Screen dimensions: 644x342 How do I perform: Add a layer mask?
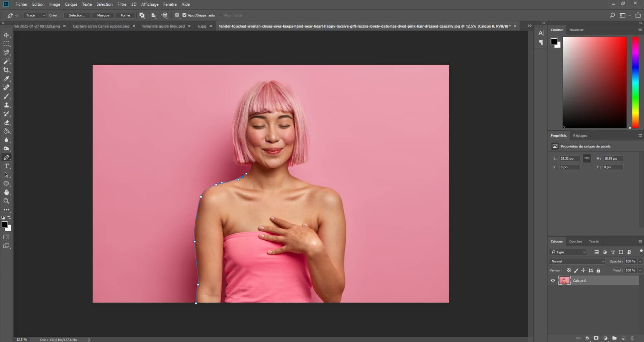point(596,338)
